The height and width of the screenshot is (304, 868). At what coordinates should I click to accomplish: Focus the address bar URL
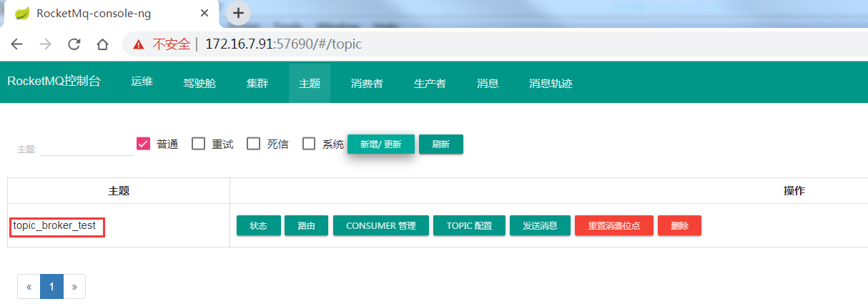coord(283,44)
